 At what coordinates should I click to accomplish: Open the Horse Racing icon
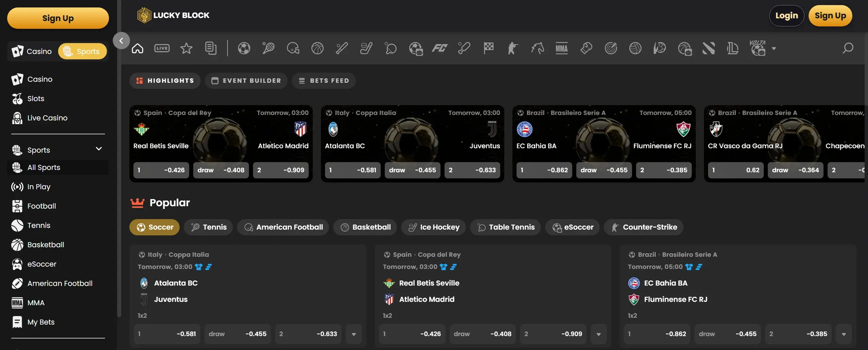tap(538, 48)
